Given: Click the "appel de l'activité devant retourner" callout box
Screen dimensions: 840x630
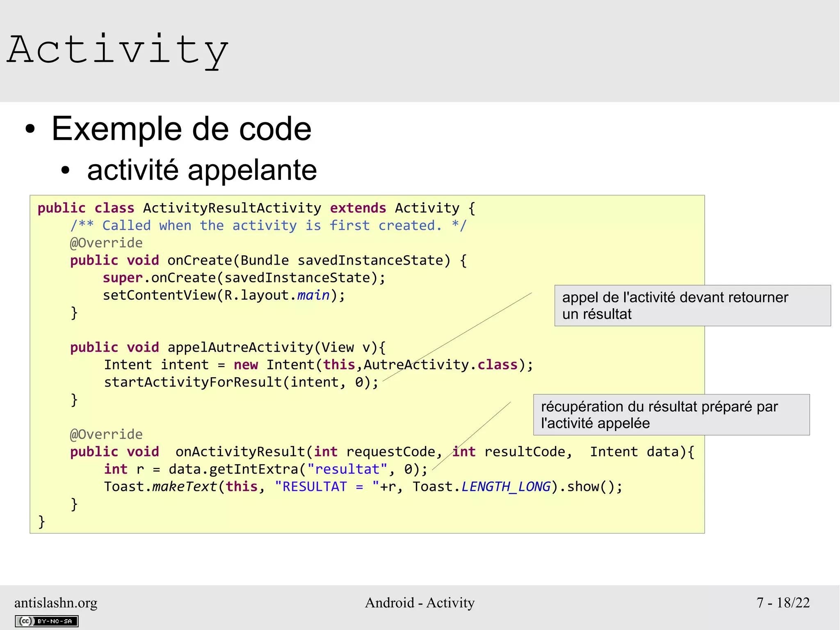Looking at the screenshot, I should [692, 305].
